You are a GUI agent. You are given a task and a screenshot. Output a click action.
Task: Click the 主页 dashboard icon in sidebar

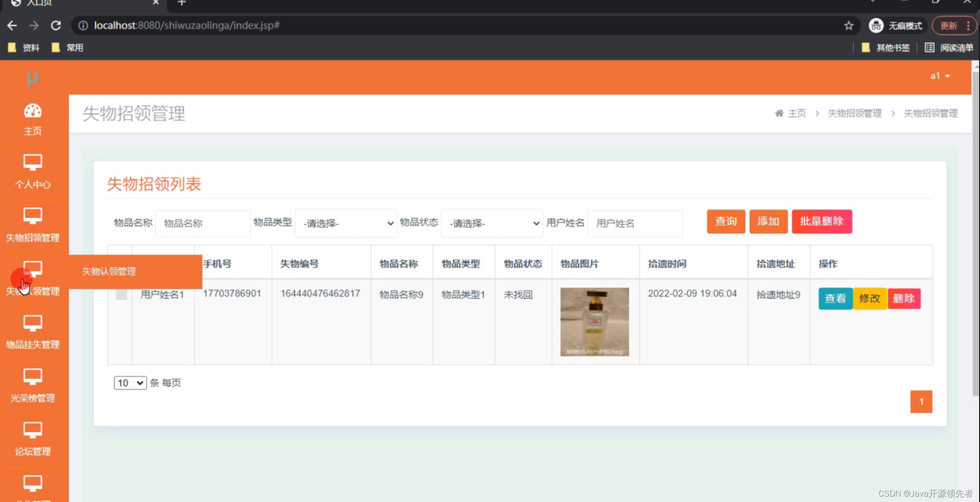click(x=32, y=111)
